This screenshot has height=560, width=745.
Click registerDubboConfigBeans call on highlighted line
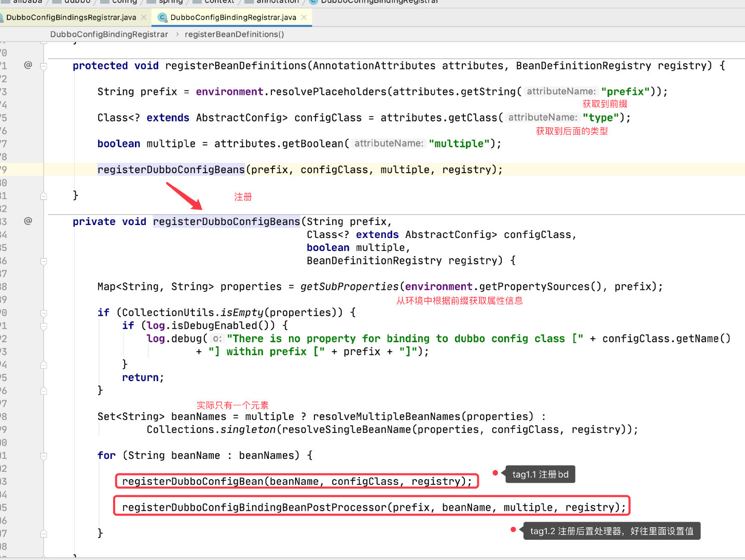tap(171, 170)
